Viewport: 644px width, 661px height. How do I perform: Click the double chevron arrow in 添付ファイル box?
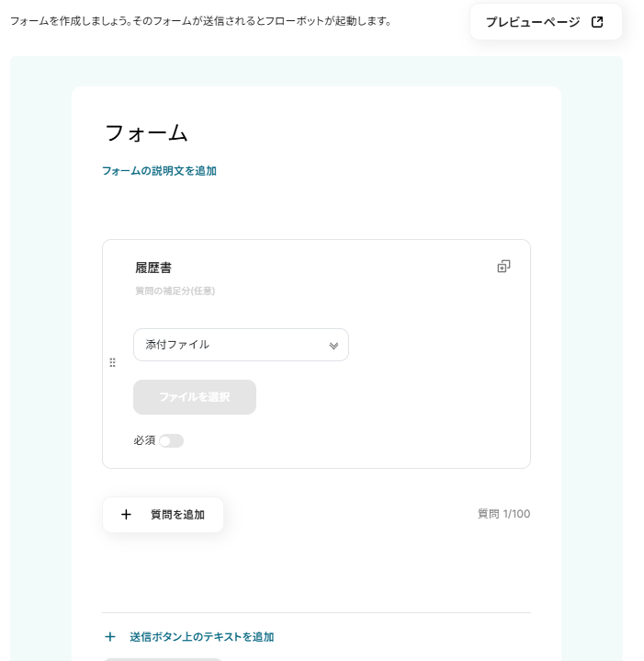pyautogui.click(x=333, y=346)
